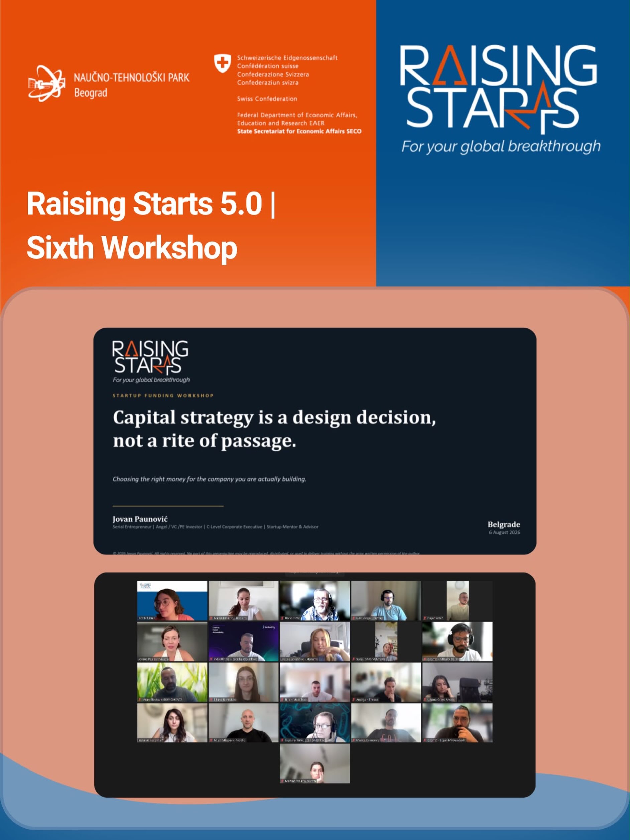The width and height of the screenshot is (630, 840).
Task: Click the muted mic icon beside Andrija - Tresot
Action: 354,699
